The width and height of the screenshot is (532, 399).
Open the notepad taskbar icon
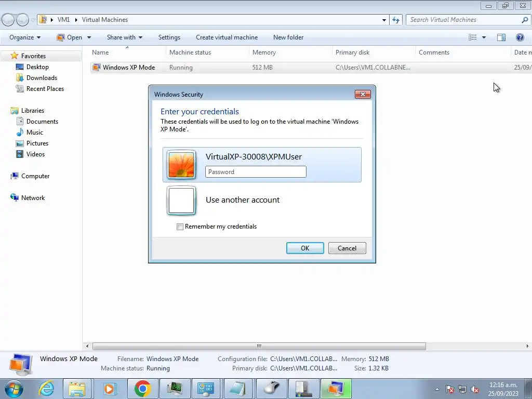pos(238,389)
